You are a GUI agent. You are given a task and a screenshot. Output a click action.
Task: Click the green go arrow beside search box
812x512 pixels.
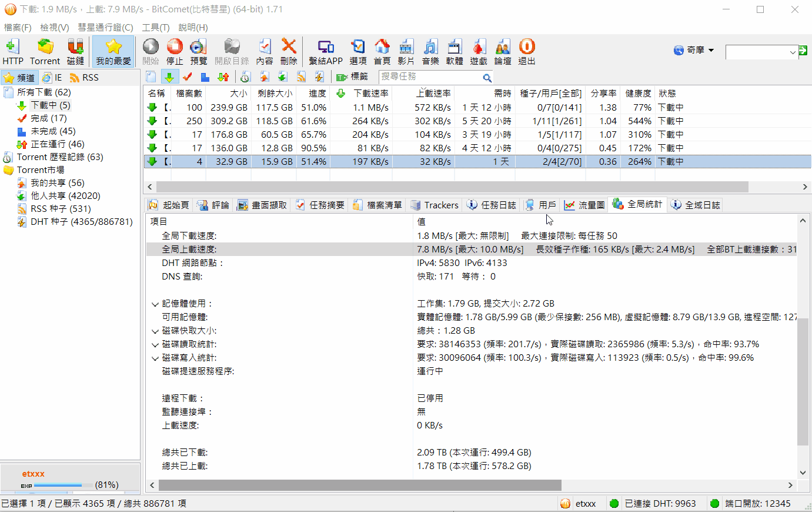803,51
